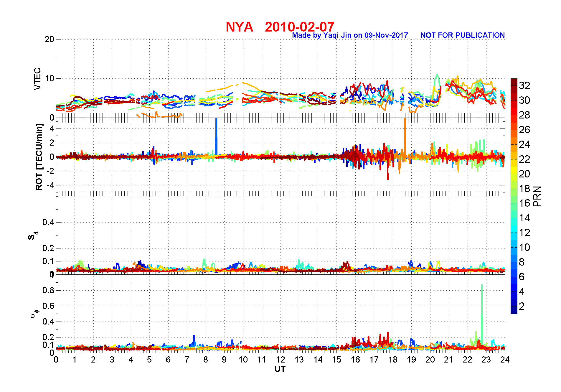Select the "Made by Yaqi Jin on 09-Nov-2017" text

click(350, 35)
